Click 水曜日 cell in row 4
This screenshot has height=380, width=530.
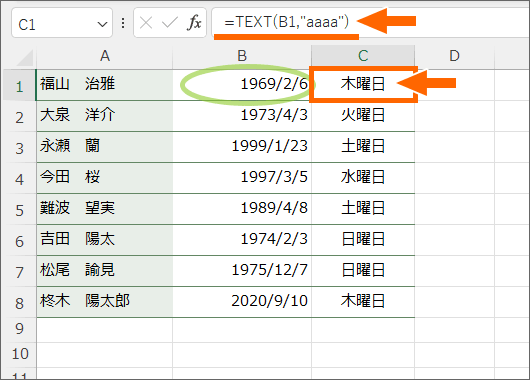pyautogui.click(x=363, y=178)
